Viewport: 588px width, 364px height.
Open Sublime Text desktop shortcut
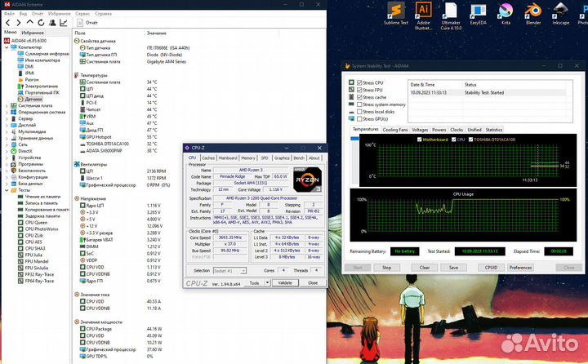tap(395, 13)
